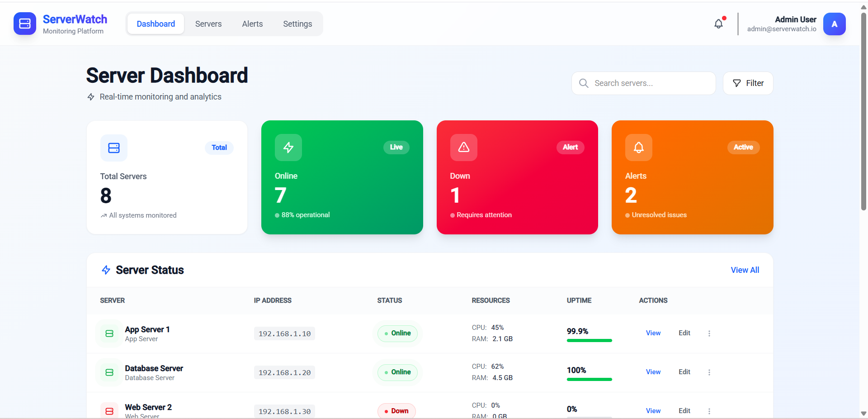Edit the Database Server entry
Screen dimensions: 868x419
(x=684, y=372)
